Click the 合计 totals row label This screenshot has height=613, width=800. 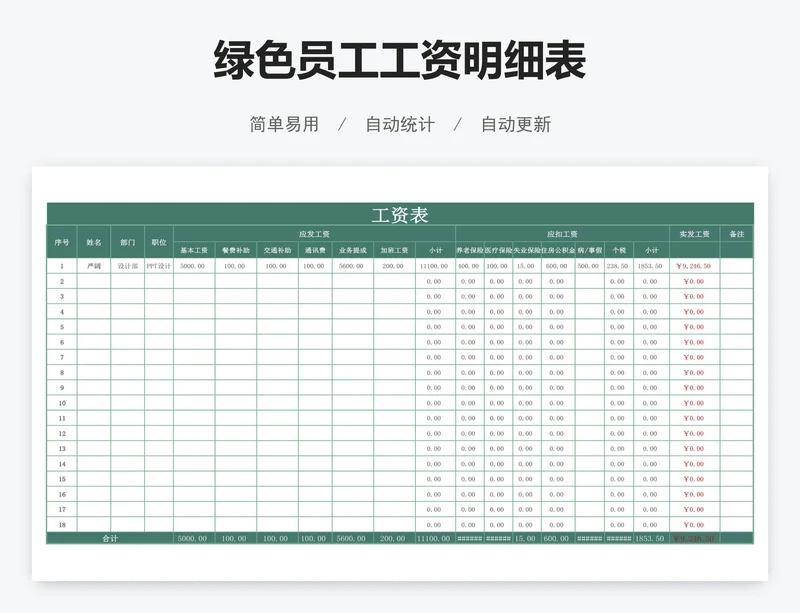[110, 538]
